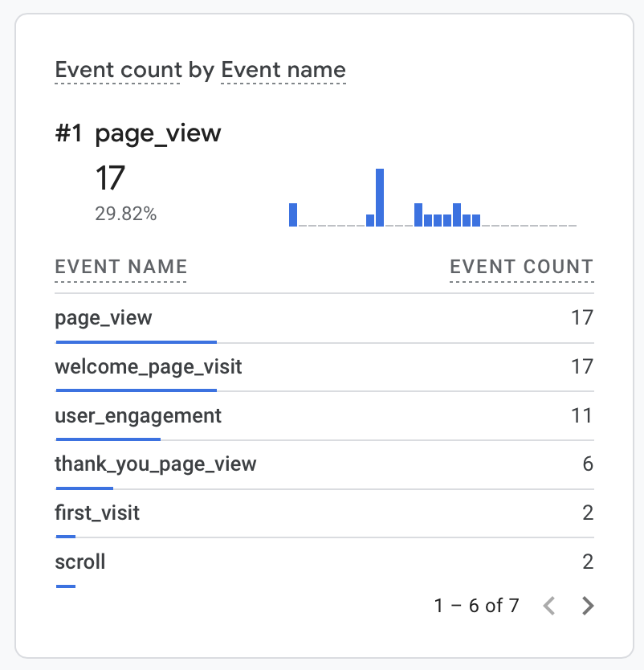Sort by the EVENT COUNT column header

pos(521,268)
